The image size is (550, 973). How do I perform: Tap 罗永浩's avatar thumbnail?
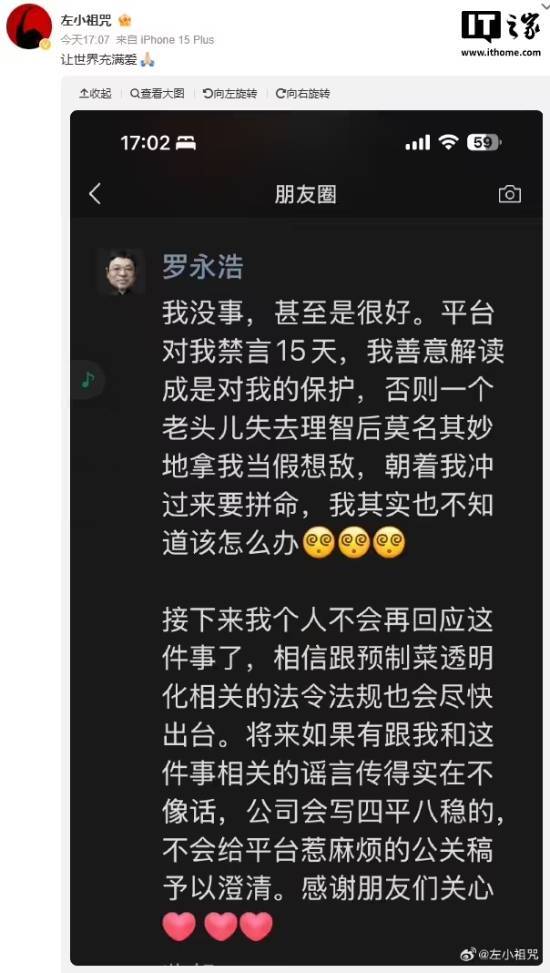(x=121, y=272)
